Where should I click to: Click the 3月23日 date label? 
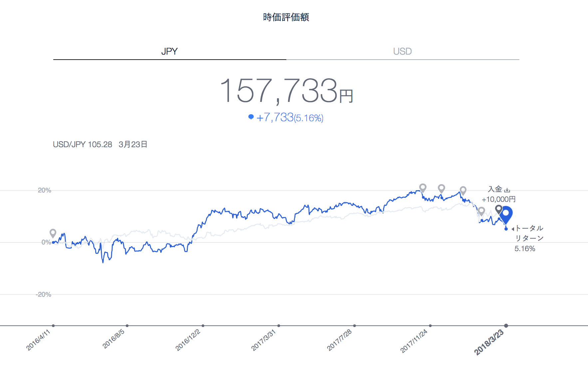133,145
